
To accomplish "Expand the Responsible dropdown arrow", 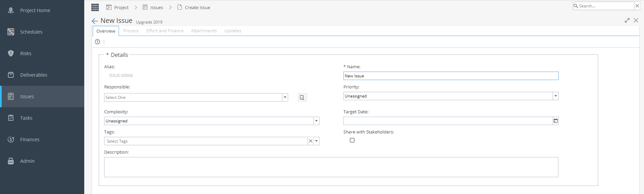I will point(285,98).
